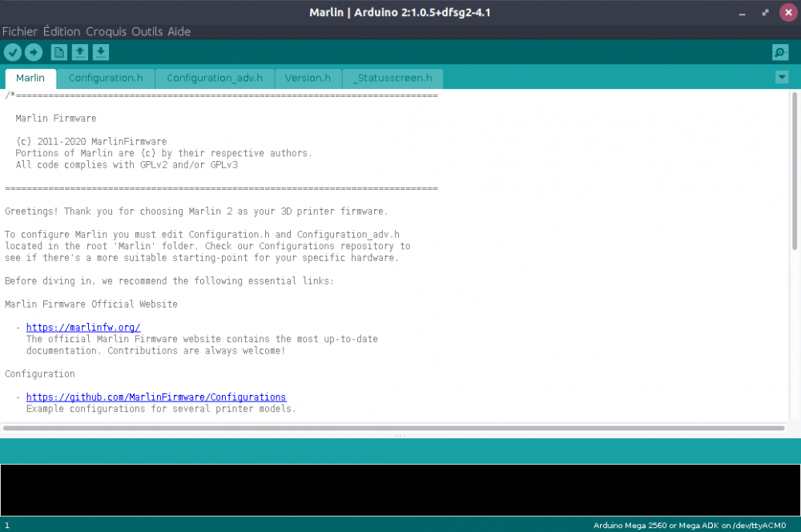This screenshot has width=801, height=532.
Task: Click the vertical editor scrollbar thumb
Action: tap(795, 171)
